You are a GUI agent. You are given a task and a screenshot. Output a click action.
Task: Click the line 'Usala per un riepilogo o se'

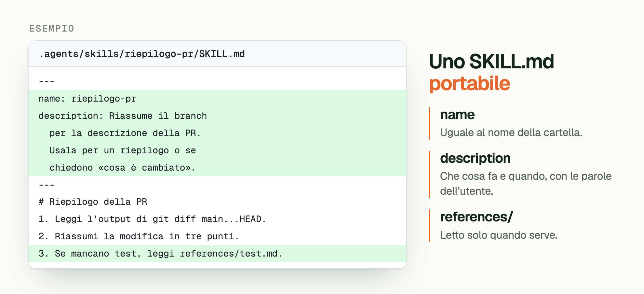[x=123, y=150]
